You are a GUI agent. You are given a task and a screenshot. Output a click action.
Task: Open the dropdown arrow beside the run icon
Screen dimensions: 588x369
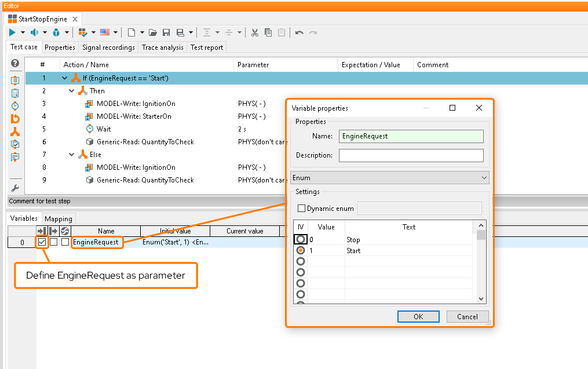[x=23, y=32]
